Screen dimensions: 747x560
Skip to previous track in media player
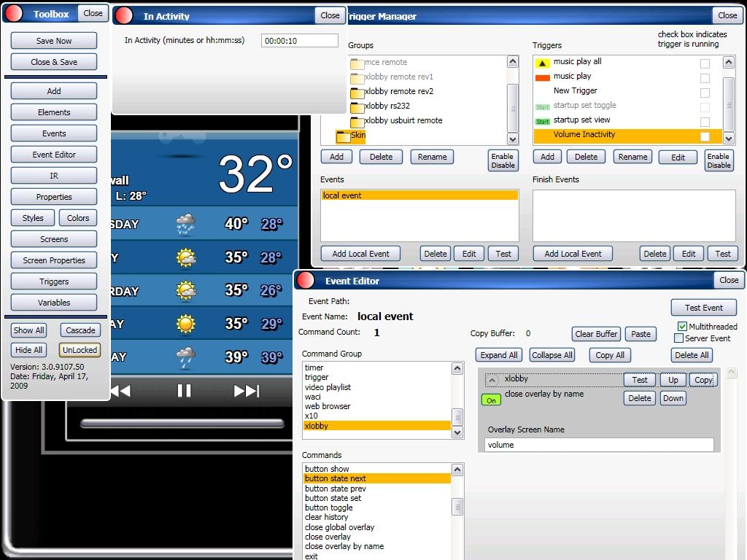tap(120, 391)
